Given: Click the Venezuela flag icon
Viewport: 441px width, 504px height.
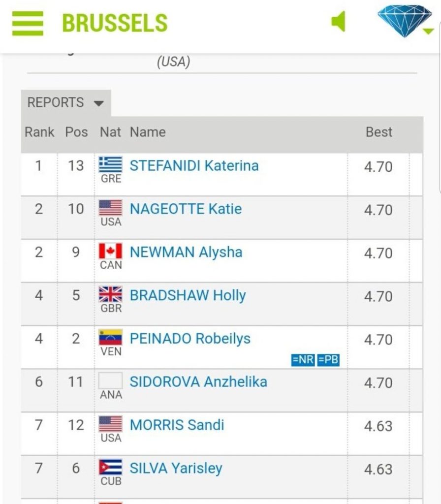Looking at the screenshot, I should [x=111, y=338].
